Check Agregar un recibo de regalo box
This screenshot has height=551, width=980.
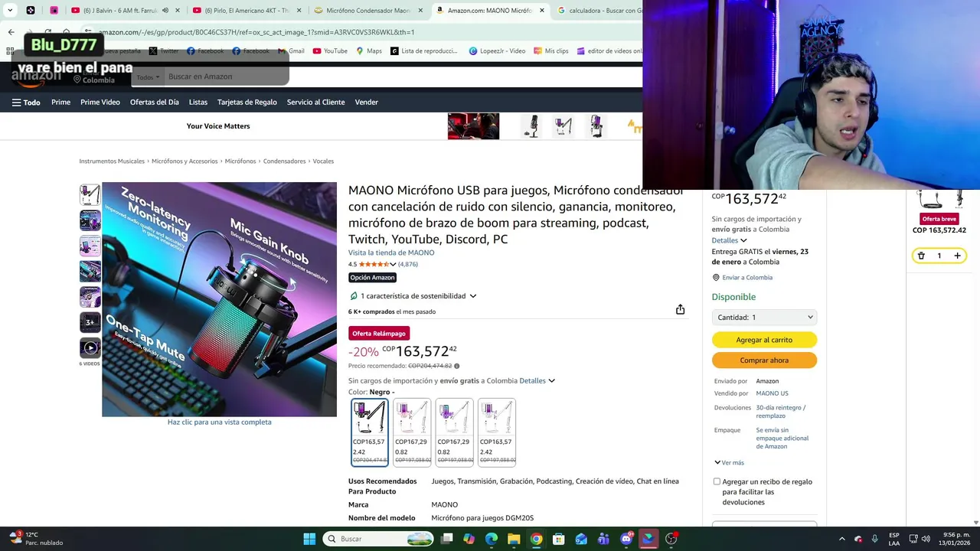(x=717, y=481)
